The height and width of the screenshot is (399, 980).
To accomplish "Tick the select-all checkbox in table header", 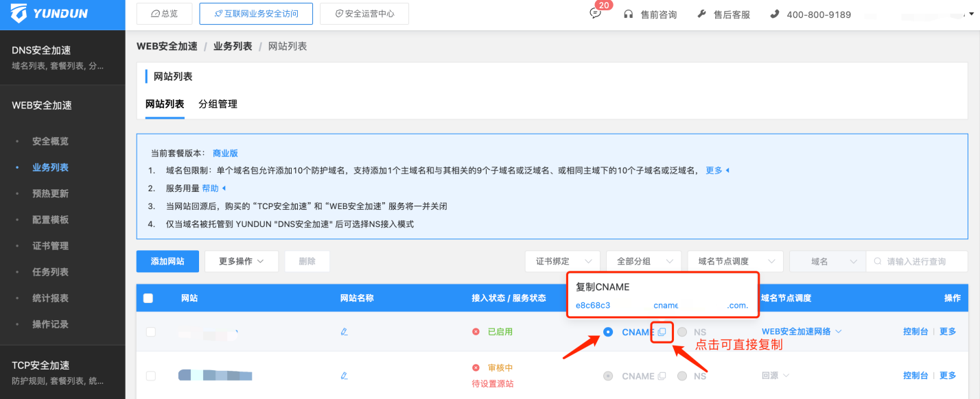I will point(148,298).
